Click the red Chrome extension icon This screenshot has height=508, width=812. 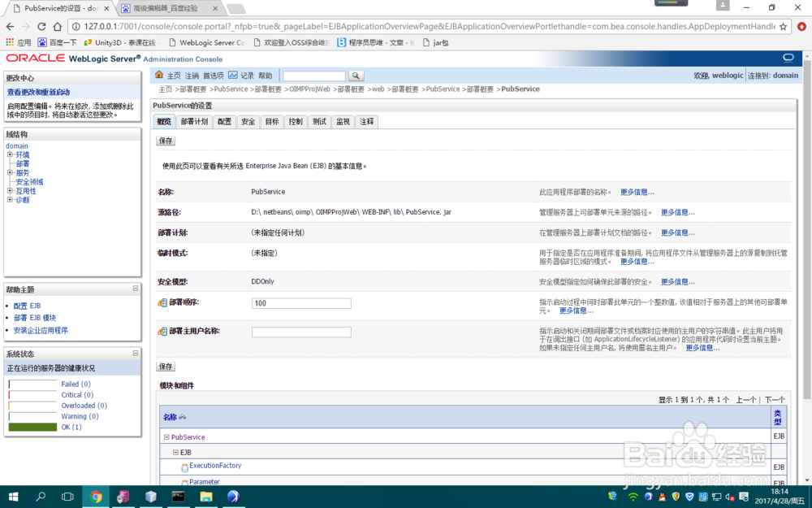801,27
